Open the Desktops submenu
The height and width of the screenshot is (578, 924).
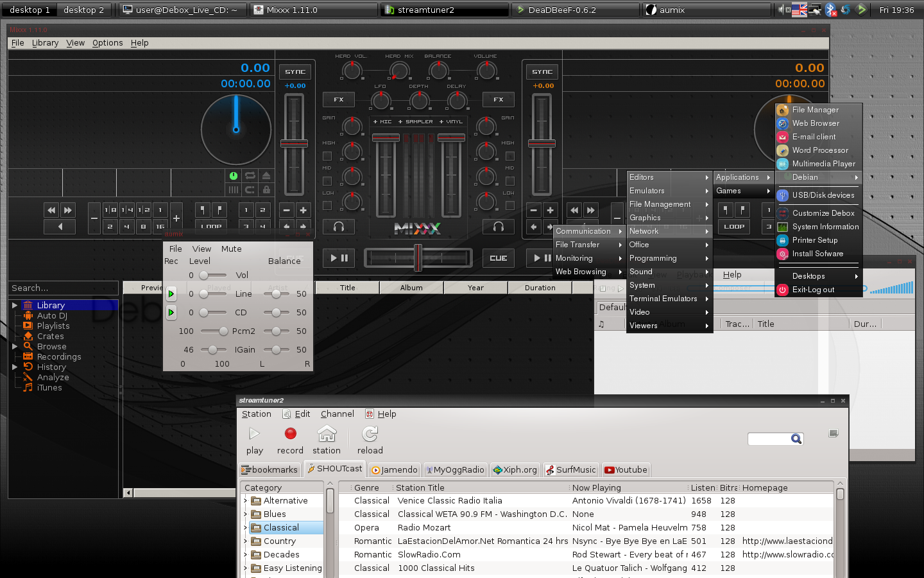[x=818, y=276]
